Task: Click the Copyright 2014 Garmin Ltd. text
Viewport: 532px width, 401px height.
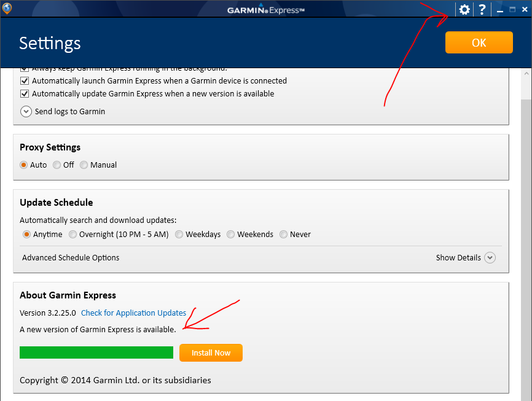Action: pos(115,380)
